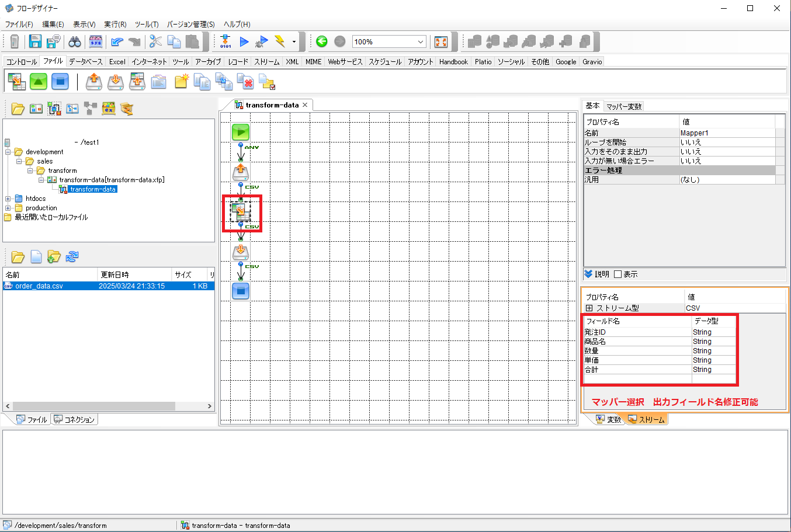This screenshot has width=791, height=532.
Task: Collapse the 説明 section chevron
Action: [588, 274]
